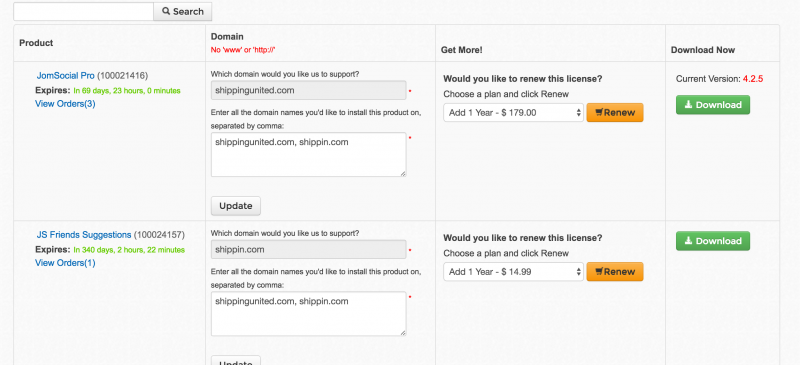The height and width of the screenshot is (365, 800).
Task: Click Update button for JS Friends Suggestions
Action: click(x=236, y=360)
